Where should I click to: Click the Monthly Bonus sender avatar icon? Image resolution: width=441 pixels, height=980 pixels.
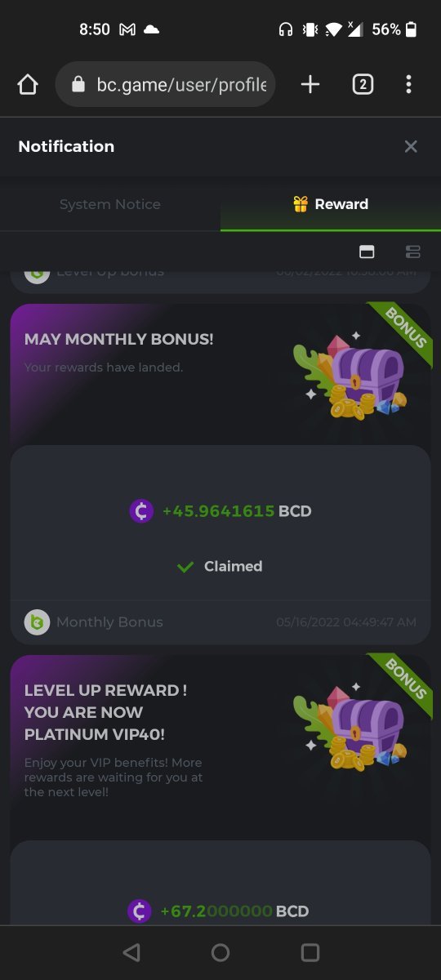coord(37,622)
